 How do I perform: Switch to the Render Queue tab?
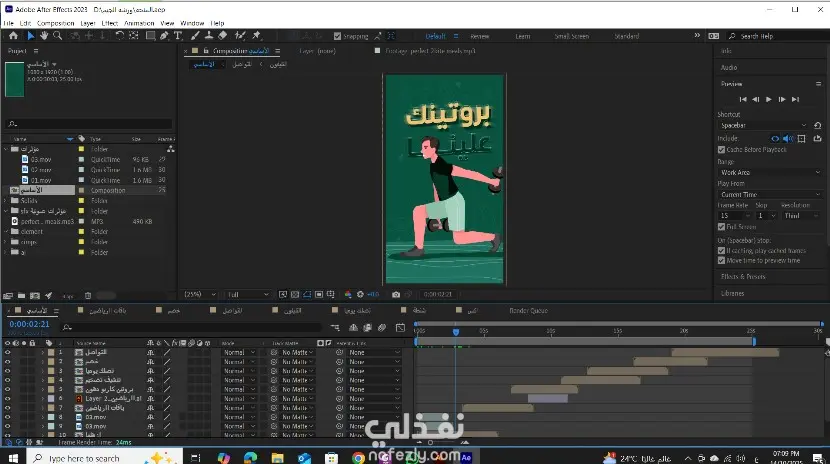(528, 311)
